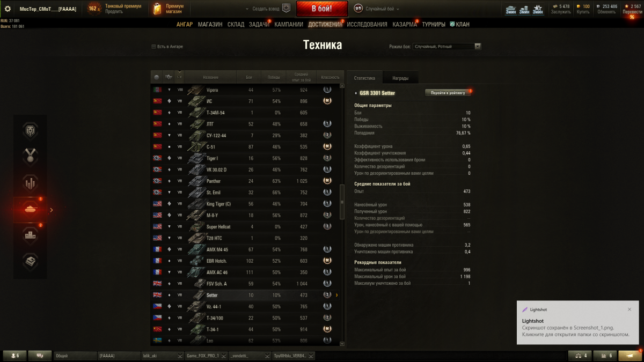
Task: Click the vehicle list scrollbar handle
Action: click(x=342, y=202)
